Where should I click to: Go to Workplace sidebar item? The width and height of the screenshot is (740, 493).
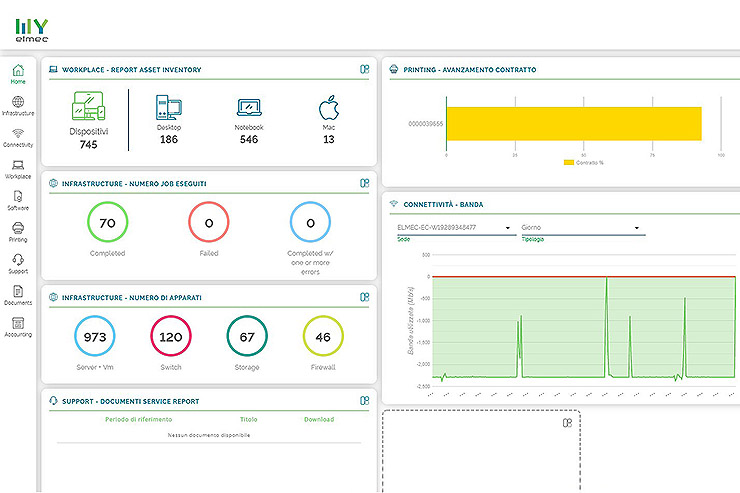point(18,168)
